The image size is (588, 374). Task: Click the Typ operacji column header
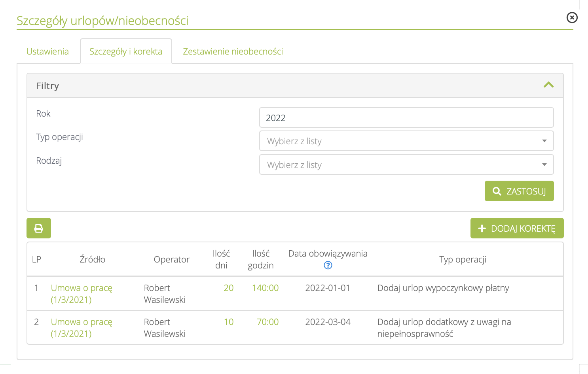[463, 259]
